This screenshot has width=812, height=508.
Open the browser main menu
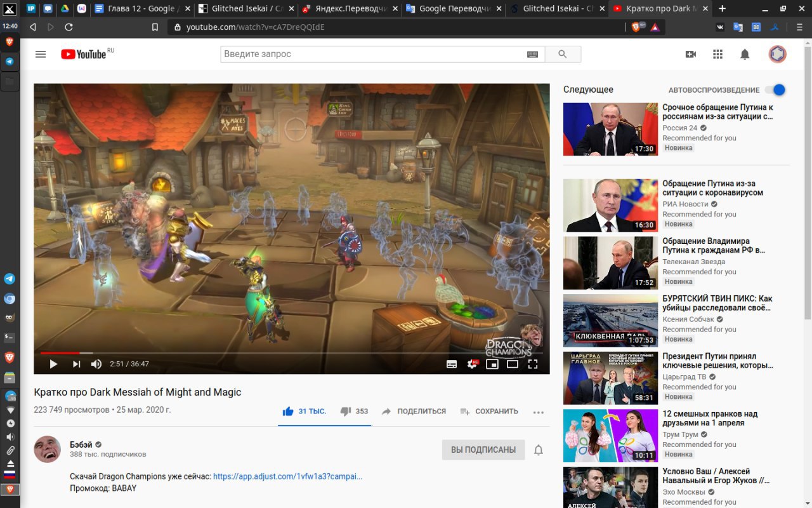tap(798, 27)
